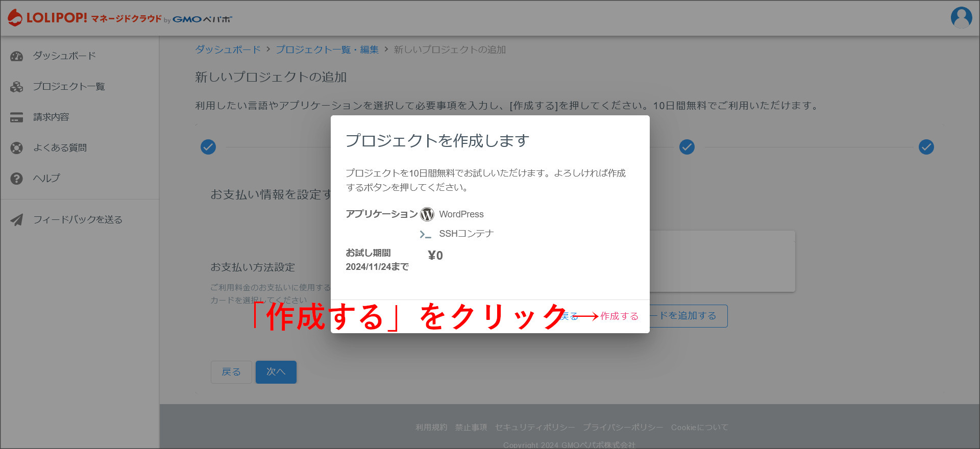This screenshot has width=980, height=449.
Task: Open プロジェクト一覧 in the sidebar
Action: click(x=69, y=86)
